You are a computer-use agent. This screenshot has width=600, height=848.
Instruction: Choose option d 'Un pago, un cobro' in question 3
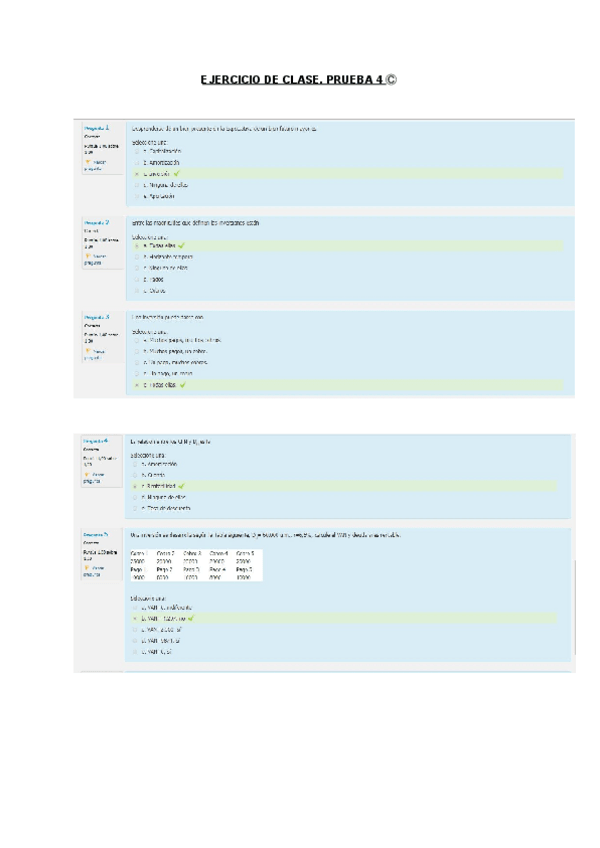click(137, 374)
